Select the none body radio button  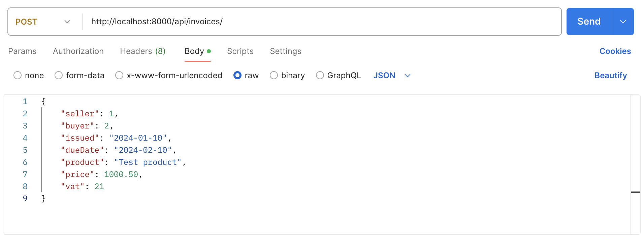click(x=18, y=76)
